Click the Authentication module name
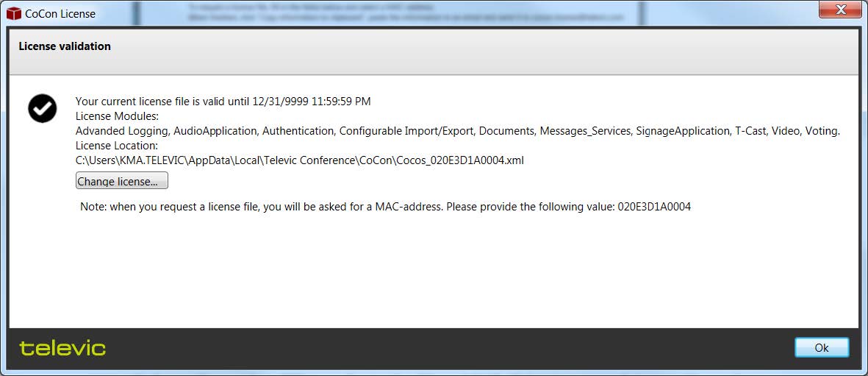 click(298, 131)
